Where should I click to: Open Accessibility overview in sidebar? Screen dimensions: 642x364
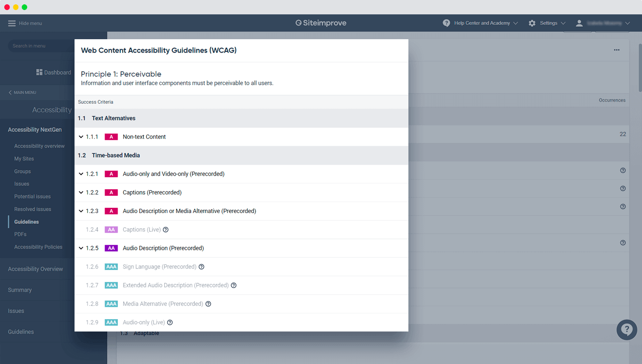tap(39, 146)
